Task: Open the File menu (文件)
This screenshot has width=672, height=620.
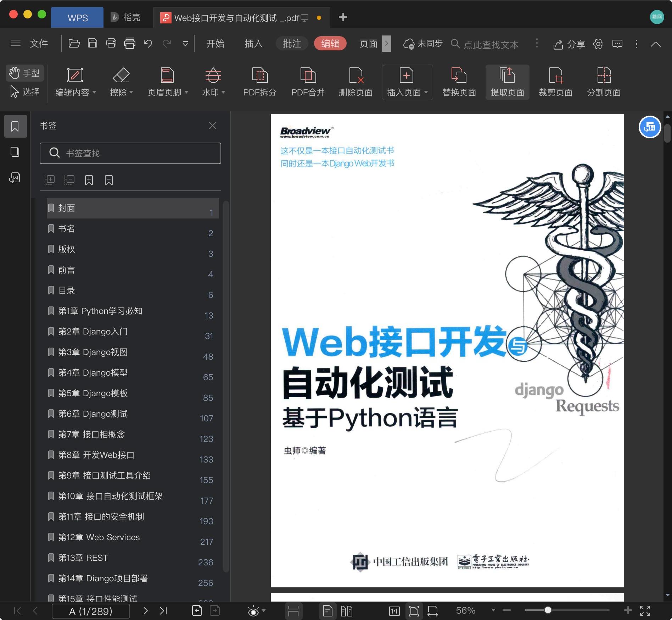Action: [x=39, y=44]
